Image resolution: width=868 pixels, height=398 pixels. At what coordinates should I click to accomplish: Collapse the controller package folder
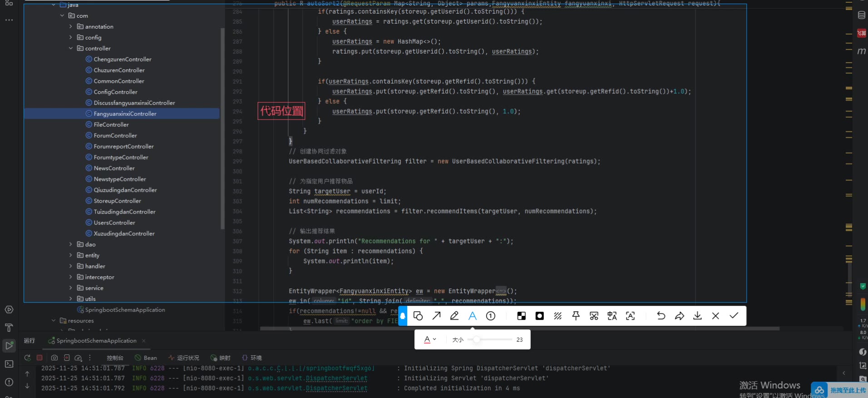pyautogui.click(x=71, y=48)
